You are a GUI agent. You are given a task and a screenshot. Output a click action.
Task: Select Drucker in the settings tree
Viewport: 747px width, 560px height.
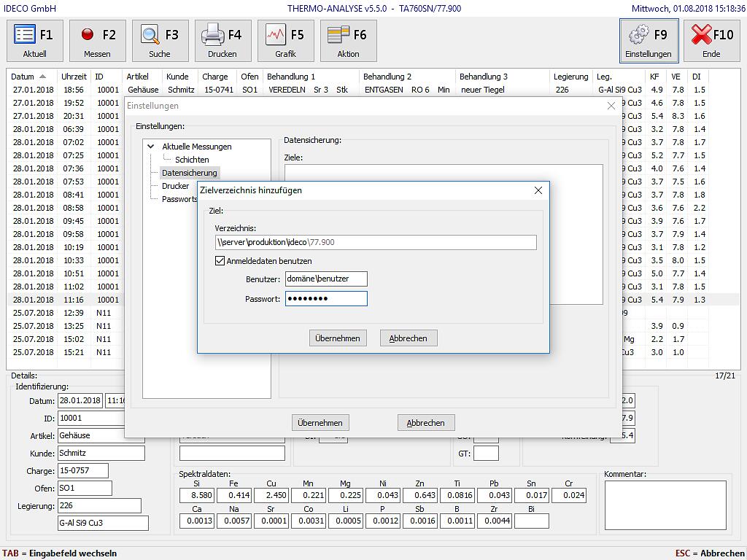[175, 186]
